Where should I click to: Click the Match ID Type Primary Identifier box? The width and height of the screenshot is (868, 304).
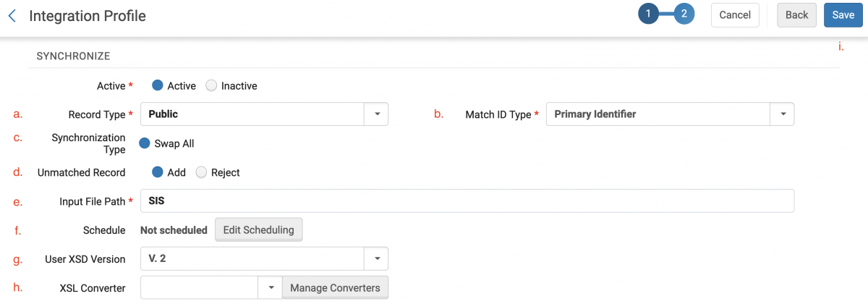point(657,114)
